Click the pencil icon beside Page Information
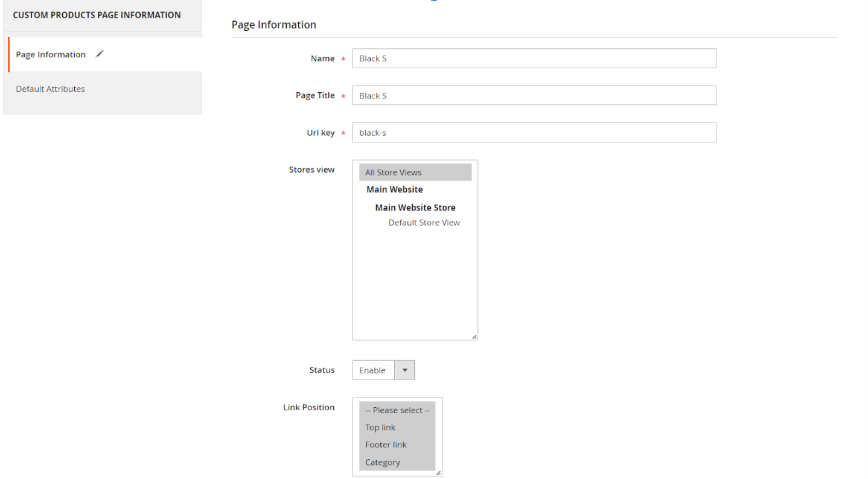The width and height of the screenshot is (868, 479). [100, 54]
